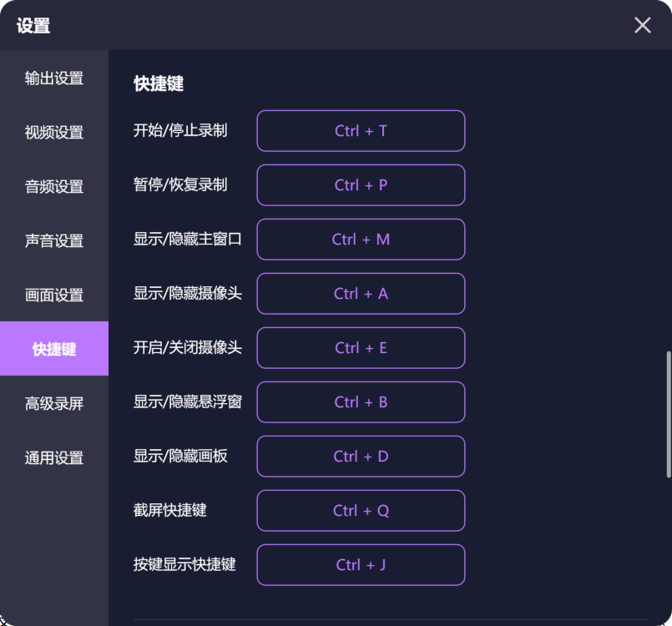
Task: Edit the pause/resume recording shortcut Ctrl + P
Action: tap(361, 185)
